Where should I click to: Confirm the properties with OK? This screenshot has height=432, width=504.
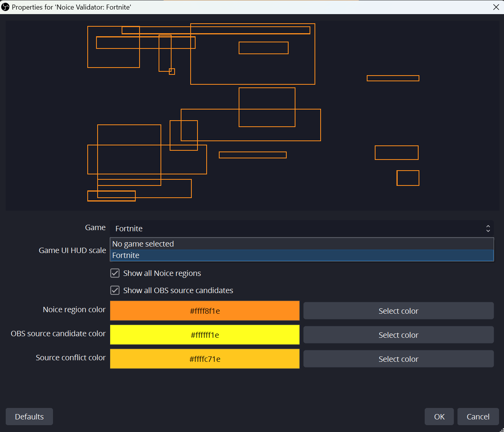(x=439, y=416)
